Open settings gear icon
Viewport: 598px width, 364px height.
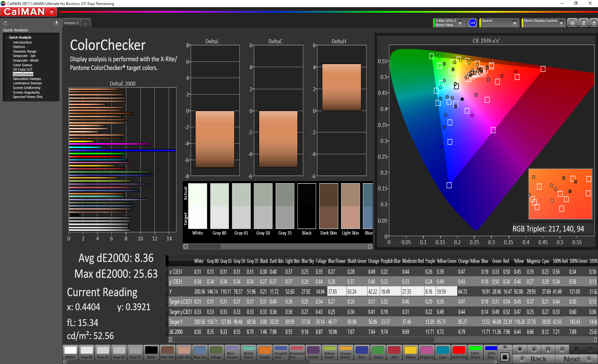click(x=572, y=23)
